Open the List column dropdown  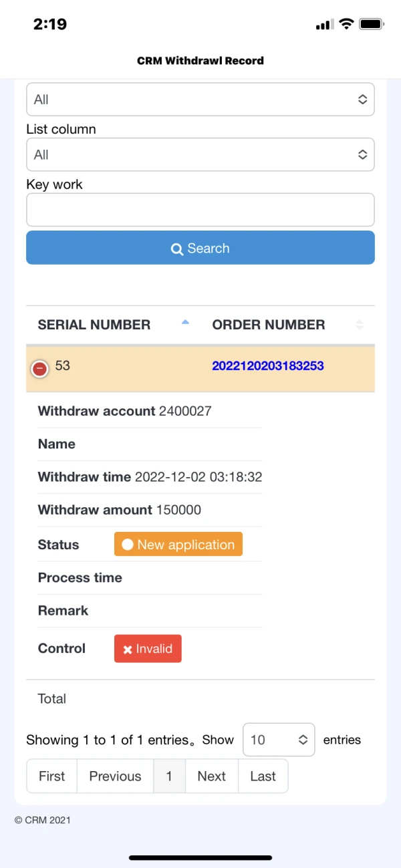[x=200, y=155]
